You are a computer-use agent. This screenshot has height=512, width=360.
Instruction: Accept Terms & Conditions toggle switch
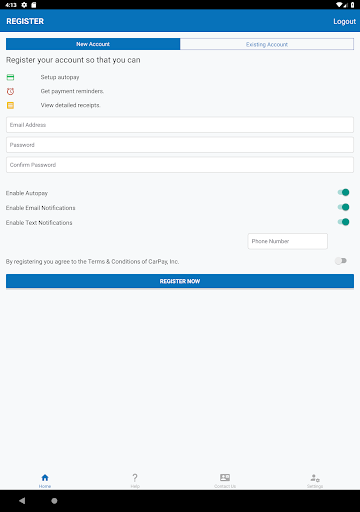coord(341,261)
